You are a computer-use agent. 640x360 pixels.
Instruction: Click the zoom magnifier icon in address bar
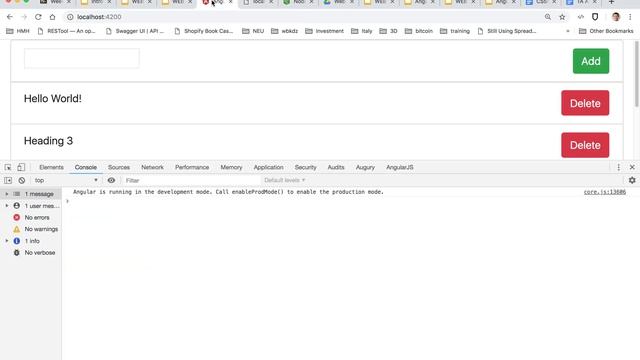pos(548,17)
